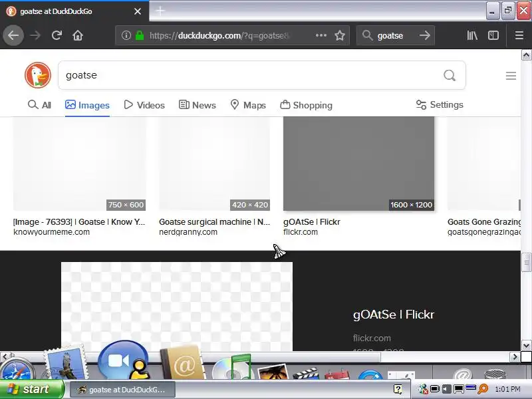The width and height of the screenshot is (532, 399).
Task: Open Goatse surgical machine result title
Action: tap(214, 222)
